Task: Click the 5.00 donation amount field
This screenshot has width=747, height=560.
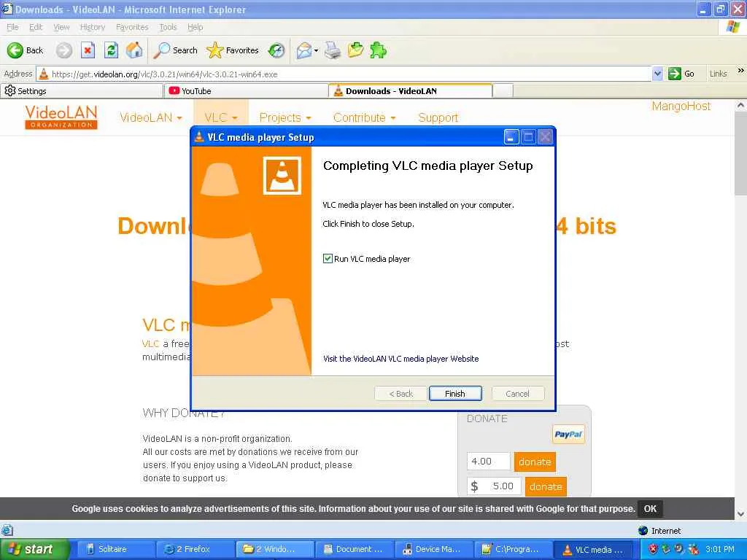Action: click(494, 486)
